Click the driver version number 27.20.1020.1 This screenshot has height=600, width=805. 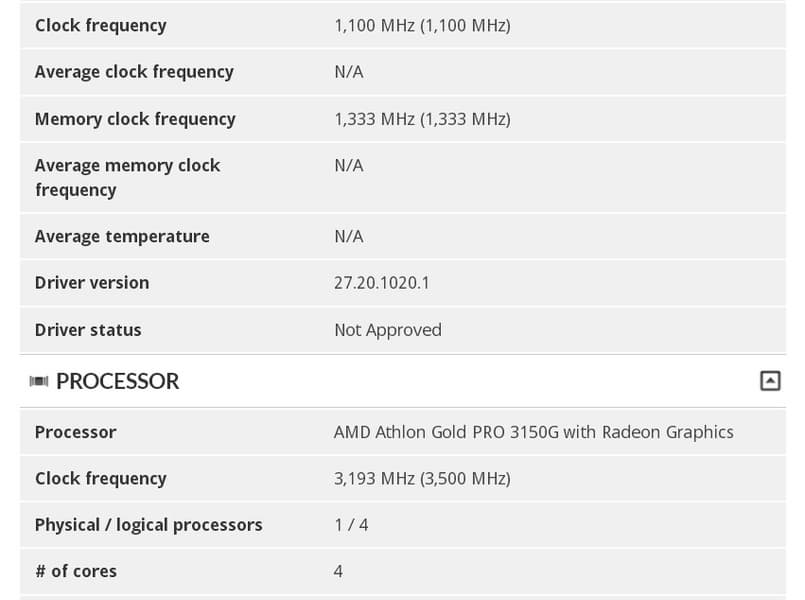pyautogui.click(x=381, y=283)
